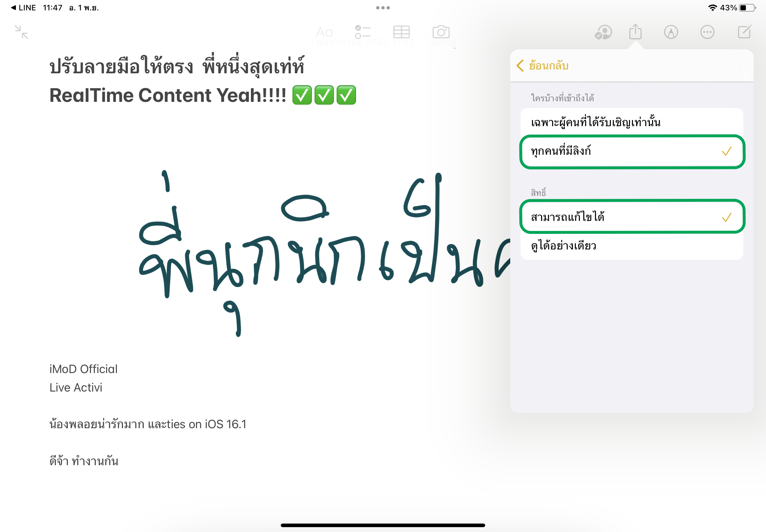
Task: Tap the note title 'RealTime Content Yeah!!!!'
Action: (x=168, y=95)
